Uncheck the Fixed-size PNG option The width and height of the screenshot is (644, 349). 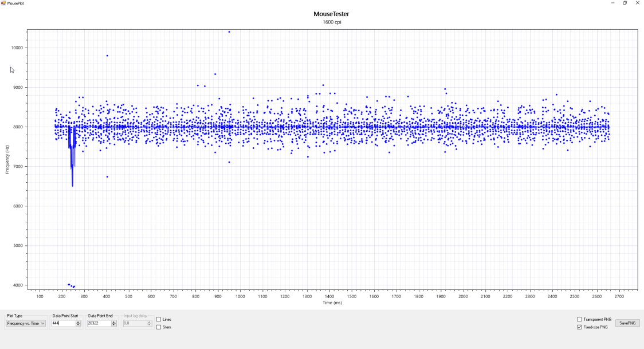[579, 327]
